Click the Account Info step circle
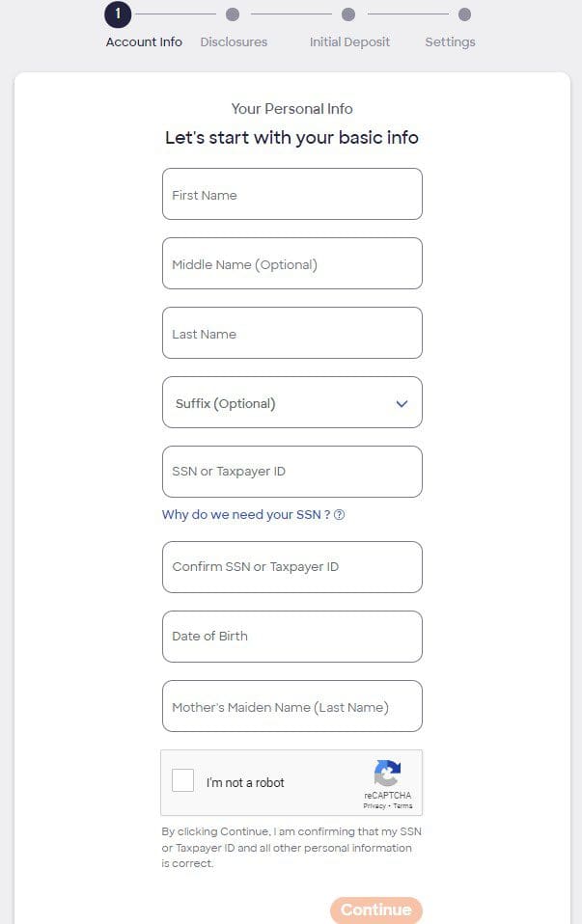The width and height of the screenshot is (582, 924). [x=117, y=14]
